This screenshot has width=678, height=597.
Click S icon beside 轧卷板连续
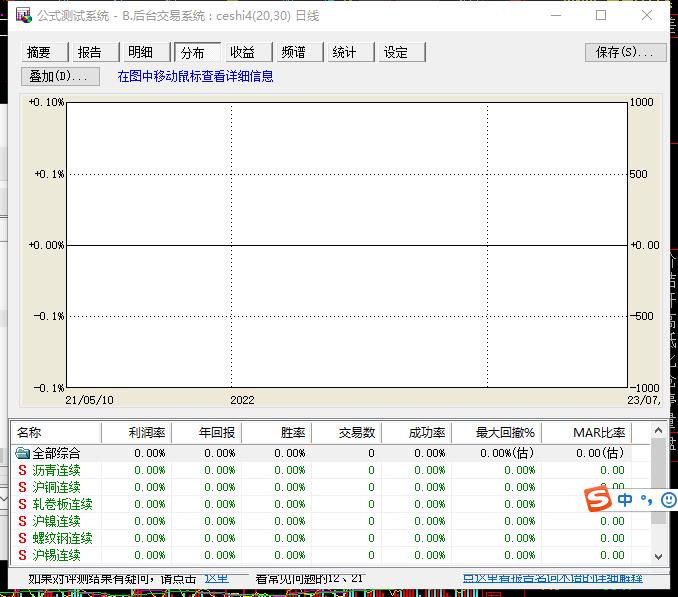point(22,504)
